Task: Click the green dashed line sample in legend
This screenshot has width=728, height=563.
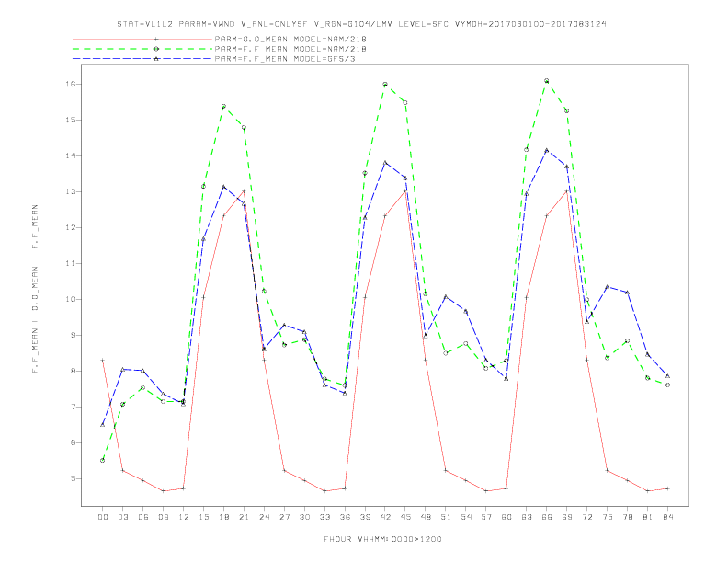Action: point(142,49)
